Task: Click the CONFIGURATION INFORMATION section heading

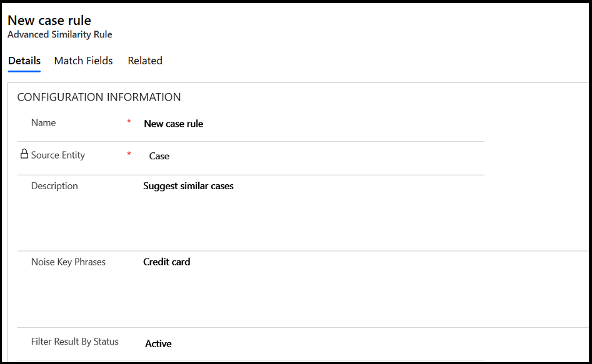Action: 99,97
